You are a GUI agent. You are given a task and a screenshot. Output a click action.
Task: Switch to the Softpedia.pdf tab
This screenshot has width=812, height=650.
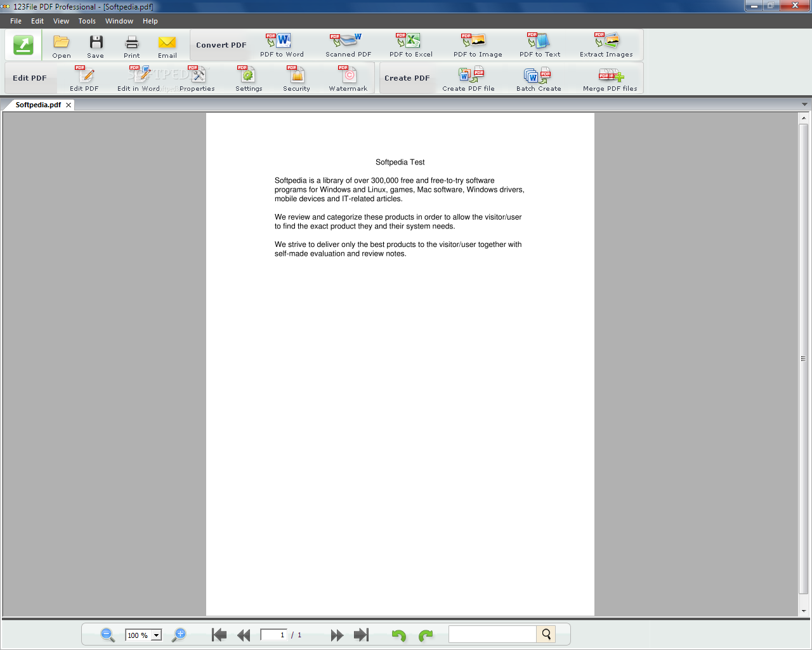(38, 105)
